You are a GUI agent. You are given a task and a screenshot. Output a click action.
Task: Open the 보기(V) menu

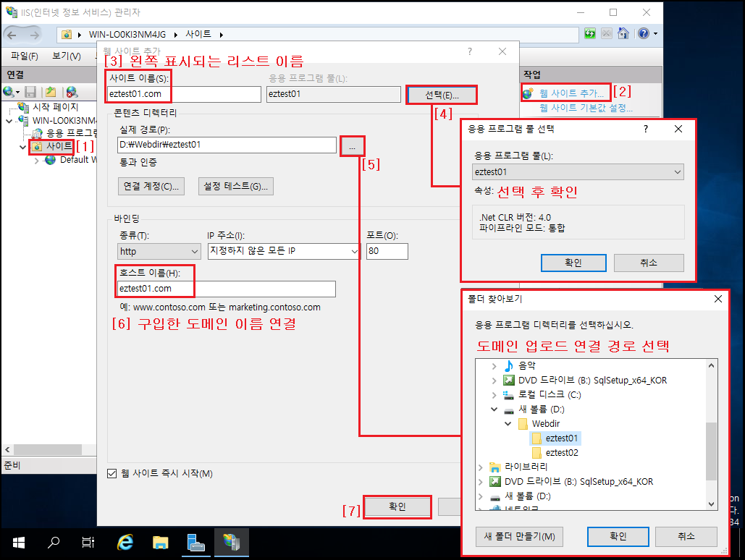tap(66, 56)
